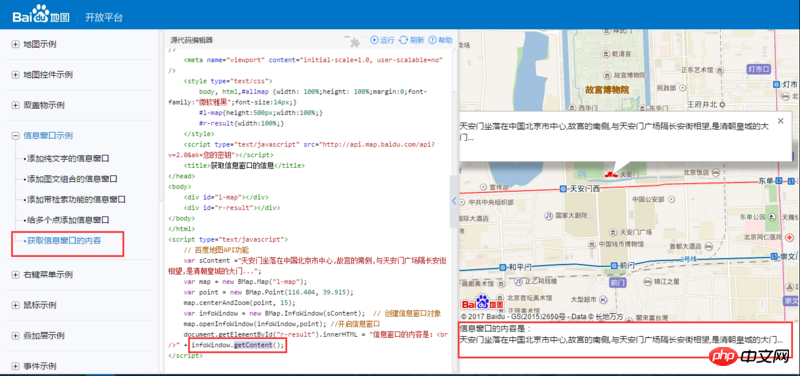Open 添加图文组合的信息窗口 example
The width and height of the screenshot is (800, 376).
tap(70, 179)
